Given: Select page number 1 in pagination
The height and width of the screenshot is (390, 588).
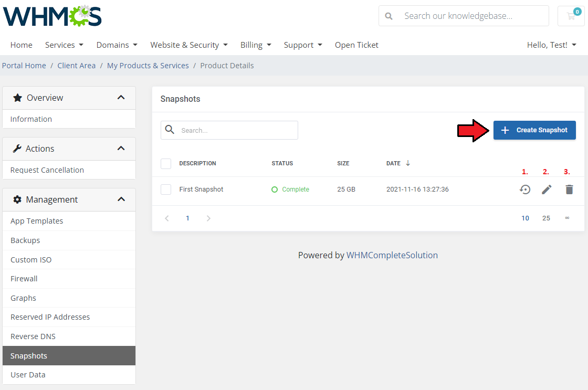Looking at the screenshot, I should pos(187,218).
